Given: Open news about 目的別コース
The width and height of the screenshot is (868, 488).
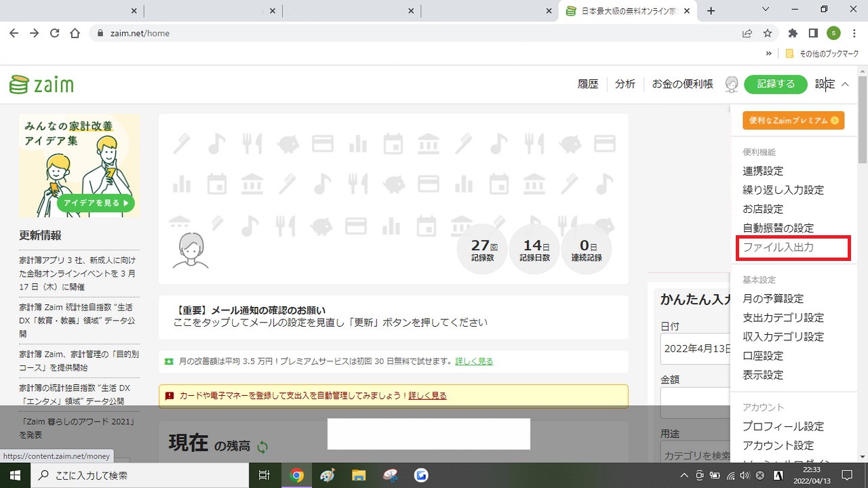Looking at the screenshot, I should [x=78, y=361].
